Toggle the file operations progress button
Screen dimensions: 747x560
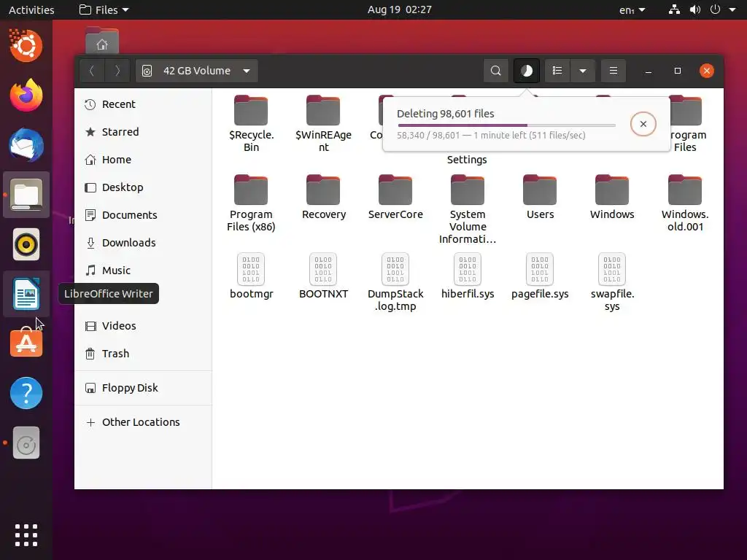(x=527, y=71)
